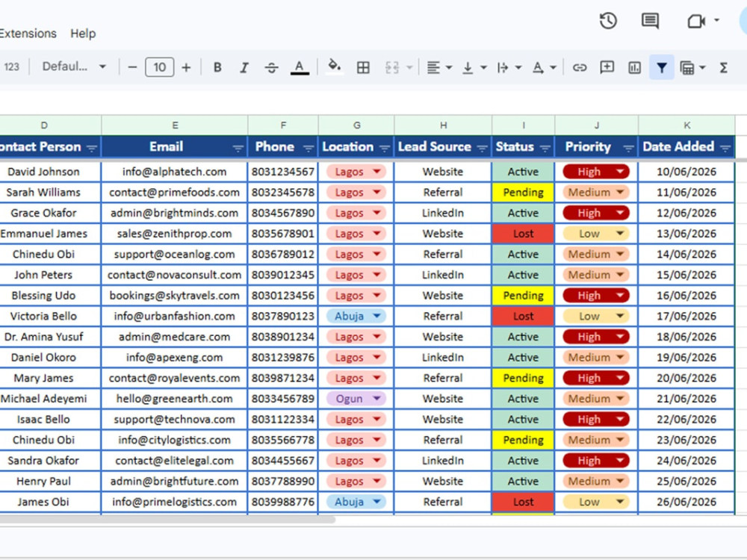Toggle the Date Added column filter
The height and width of the screenshot is (560, 747).
click(725, 149)
